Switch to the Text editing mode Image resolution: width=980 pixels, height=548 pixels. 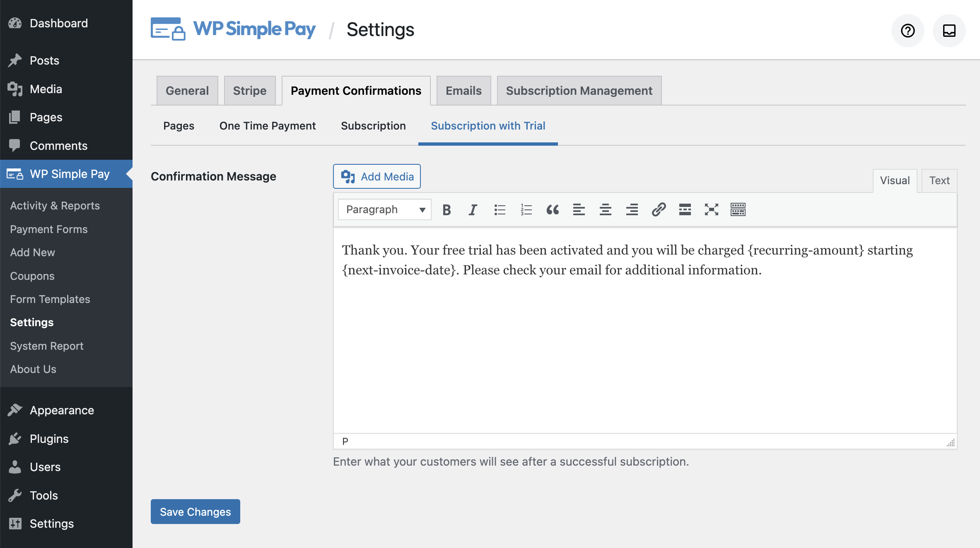939,180
